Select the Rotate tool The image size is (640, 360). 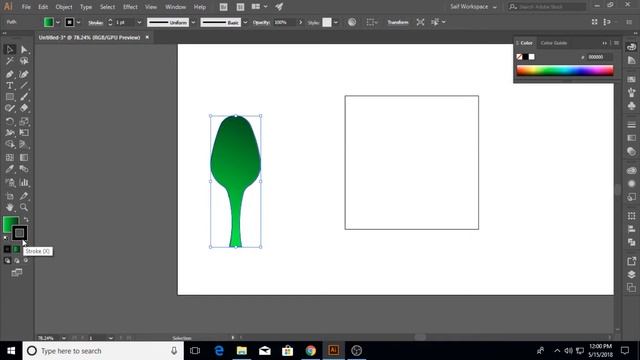click(x=10, y=121)
